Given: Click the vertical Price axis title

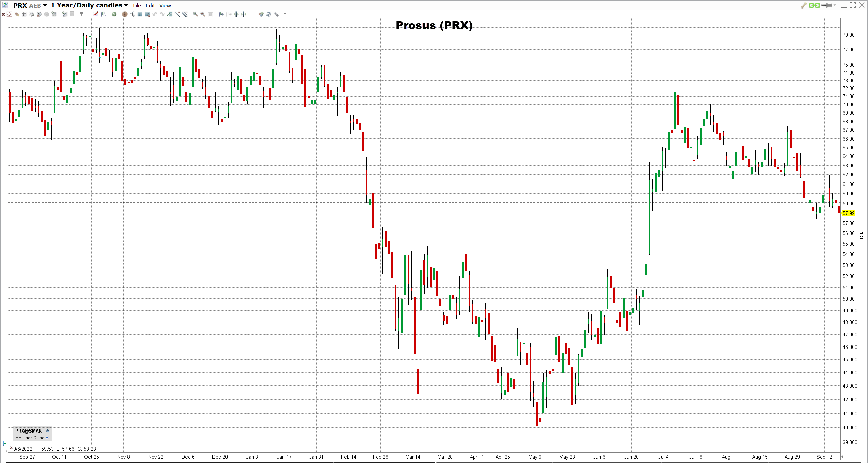Looking at the screenshot, I should (861, 235).
